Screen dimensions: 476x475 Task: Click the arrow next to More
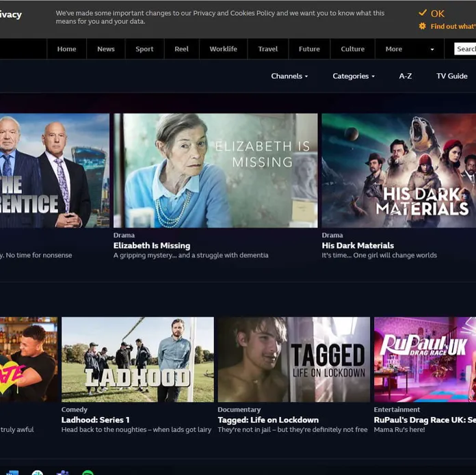coord(432,49)
